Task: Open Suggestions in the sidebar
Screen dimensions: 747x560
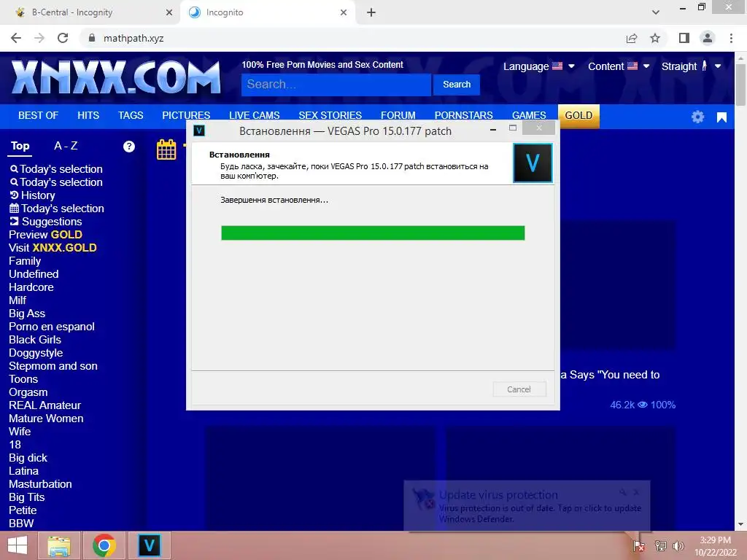Action: pos(46,222)
